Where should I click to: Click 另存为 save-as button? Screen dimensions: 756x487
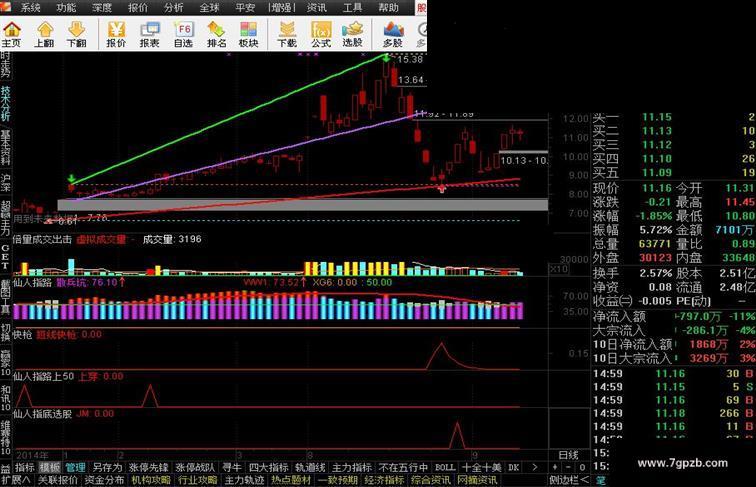point(108,467)
